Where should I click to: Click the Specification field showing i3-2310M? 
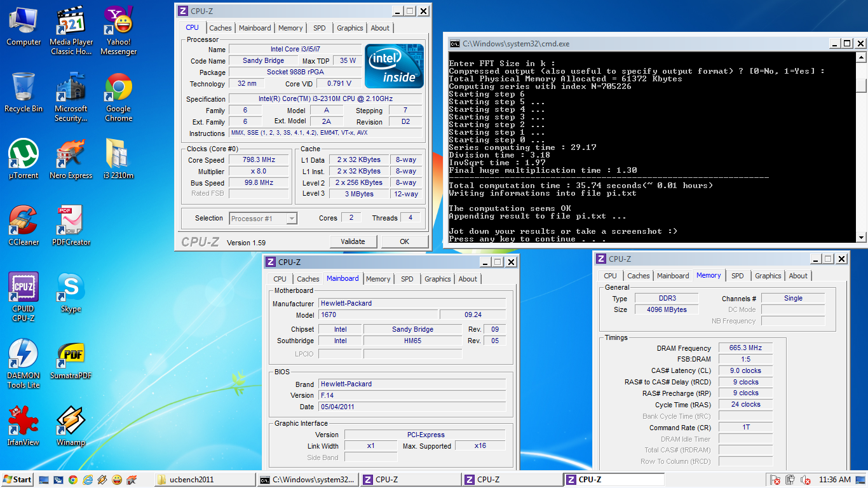[x=325, y=99]
